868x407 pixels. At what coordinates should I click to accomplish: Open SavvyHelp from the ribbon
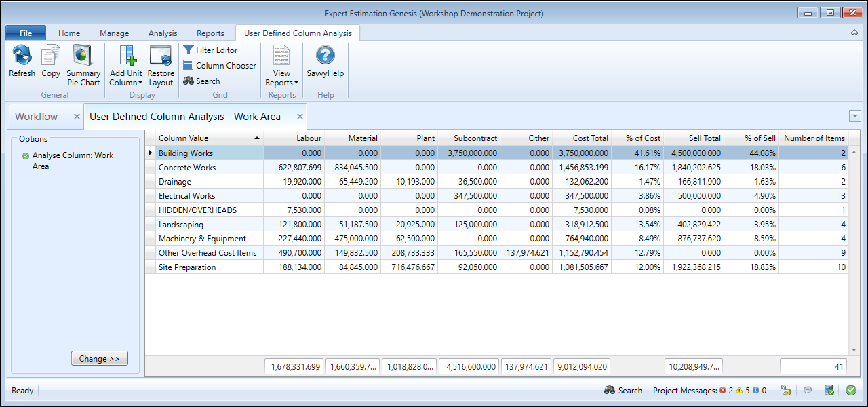(325, 56)
